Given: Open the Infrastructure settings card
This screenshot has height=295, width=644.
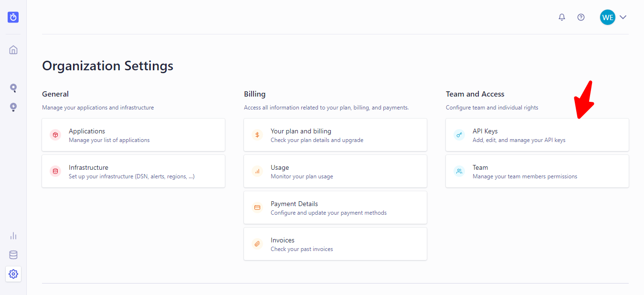Looking at the screenshot, I should [133, 171].
